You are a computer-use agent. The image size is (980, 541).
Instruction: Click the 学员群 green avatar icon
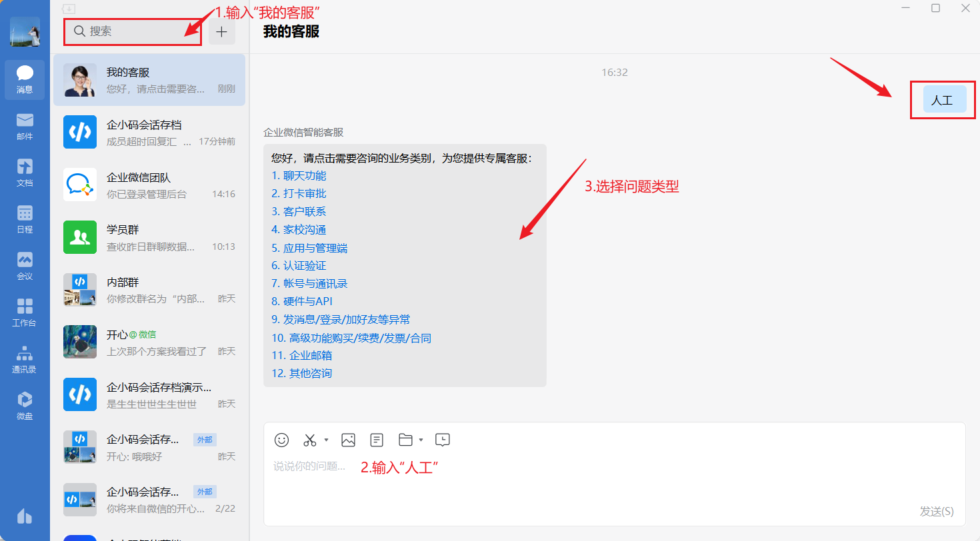pyautogui.click(x=80, y=238)
